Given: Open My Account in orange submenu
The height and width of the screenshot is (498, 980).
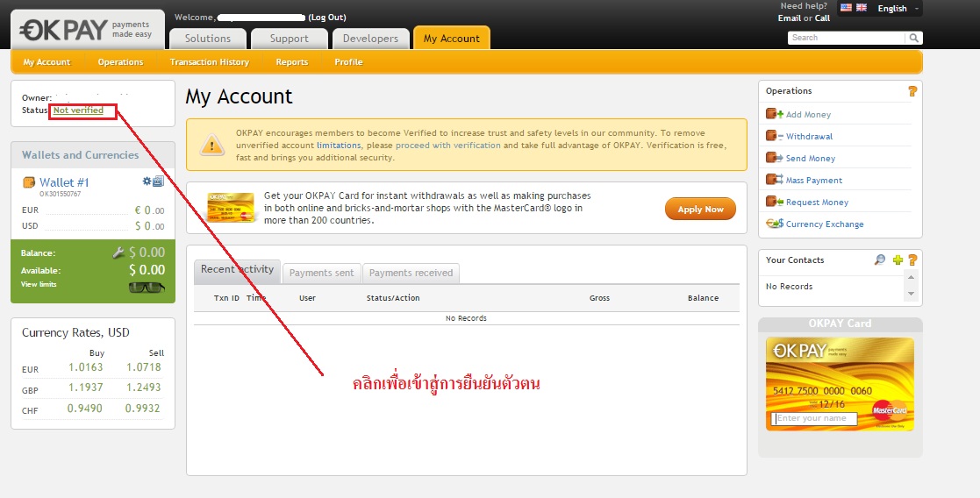Looking at the screenshot, I should point(46,62).
